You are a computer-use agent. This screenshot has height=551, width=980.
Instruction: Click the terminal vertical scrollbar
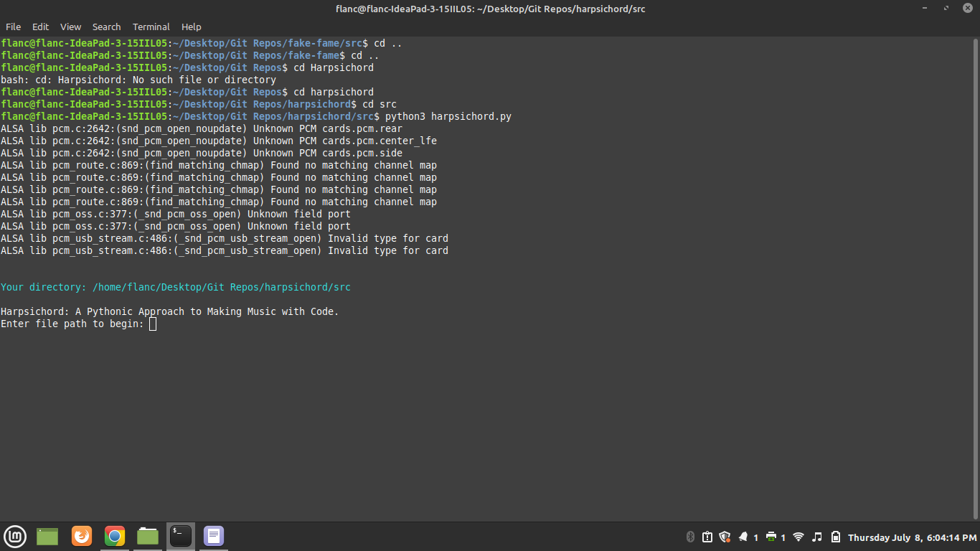pyautogui.click(x=976, y=278)
